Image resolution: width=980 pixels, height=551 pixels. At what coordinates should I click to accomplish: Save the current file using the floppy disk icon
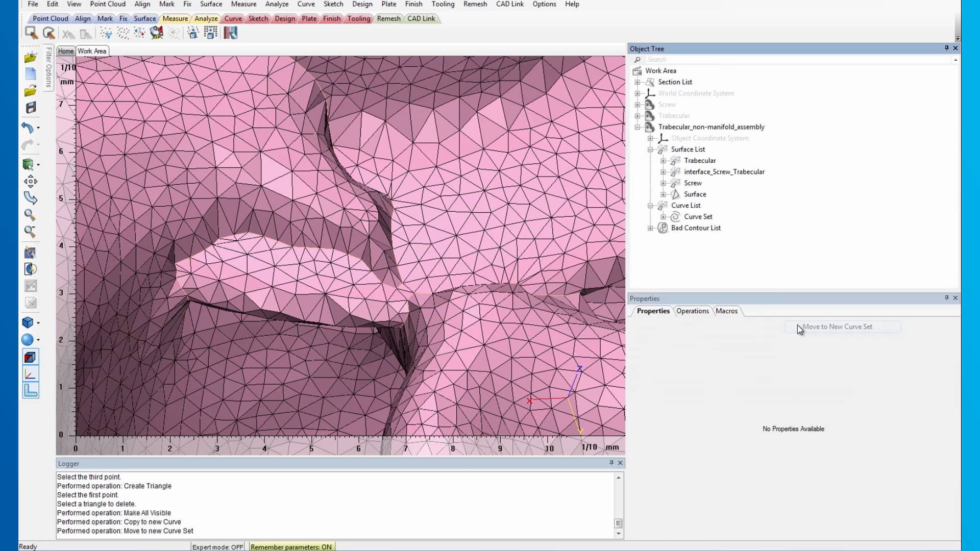[x=31, y=108]
